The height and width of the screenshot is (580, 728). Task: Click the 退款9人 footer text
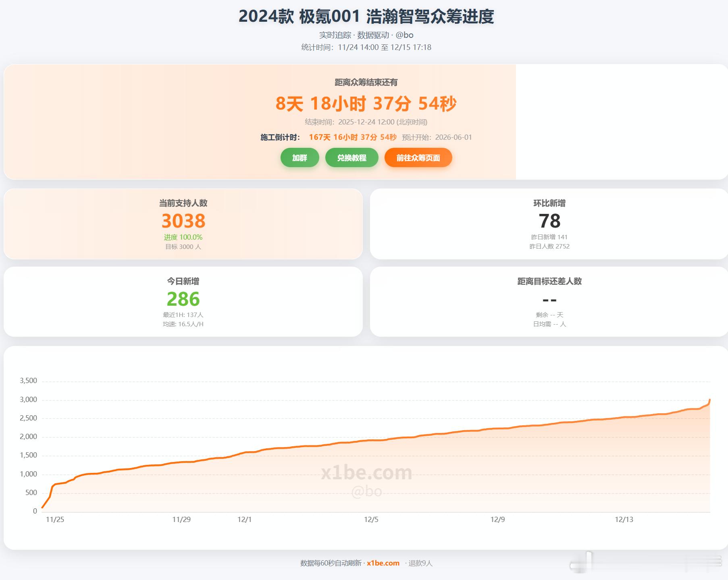tap(420, 563)
